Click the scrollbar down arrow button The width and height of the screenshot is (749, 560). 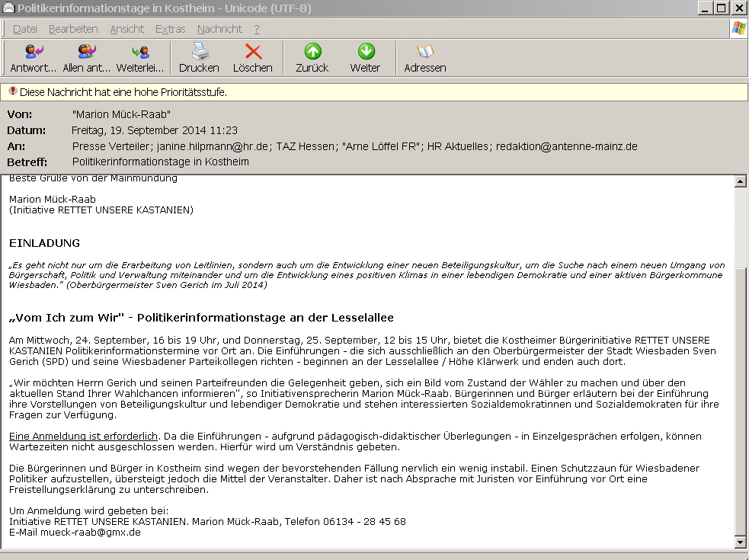(741, 542)
